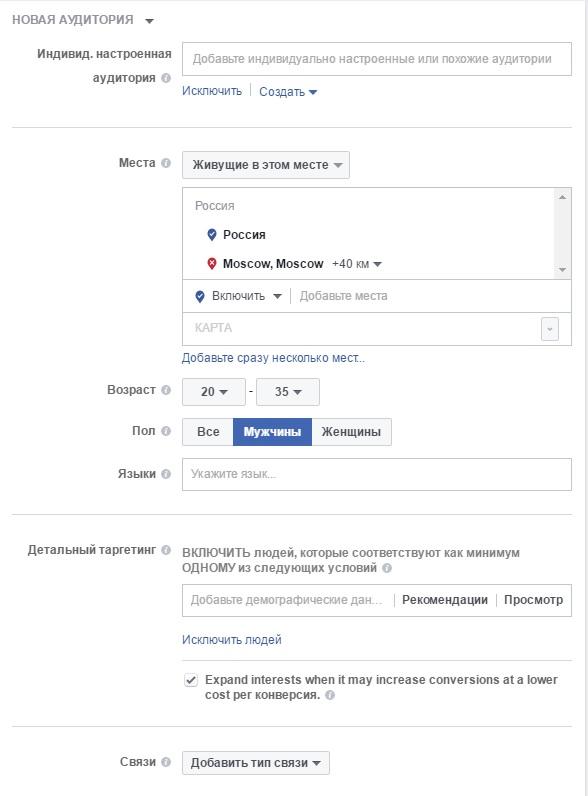Open maximum age dropdown showing 35
Image resolution: width=588 pixels, height=796 pixels.
(288, 392)
